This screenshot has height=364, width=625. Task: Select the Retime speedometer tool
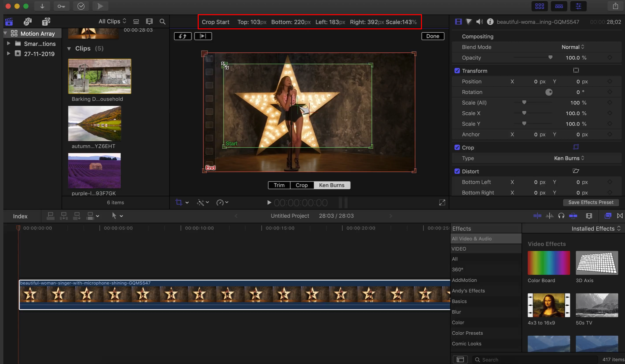220,202
